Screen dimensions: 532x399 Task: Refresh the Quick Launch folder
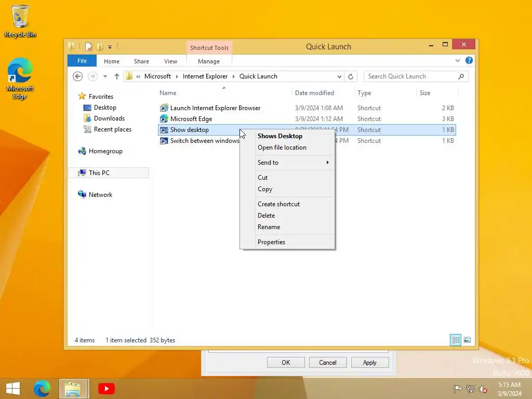pyautogui.click(x=351, y=76)
